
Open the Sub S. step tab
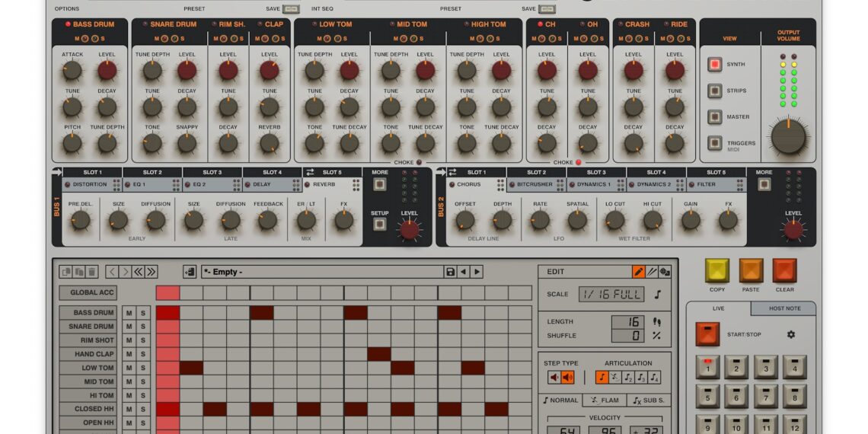(649, 400)
